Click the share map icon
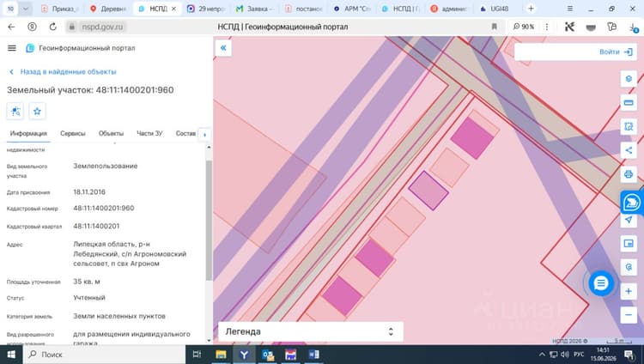This screenshot has height=364, width=644. point(629,150)
